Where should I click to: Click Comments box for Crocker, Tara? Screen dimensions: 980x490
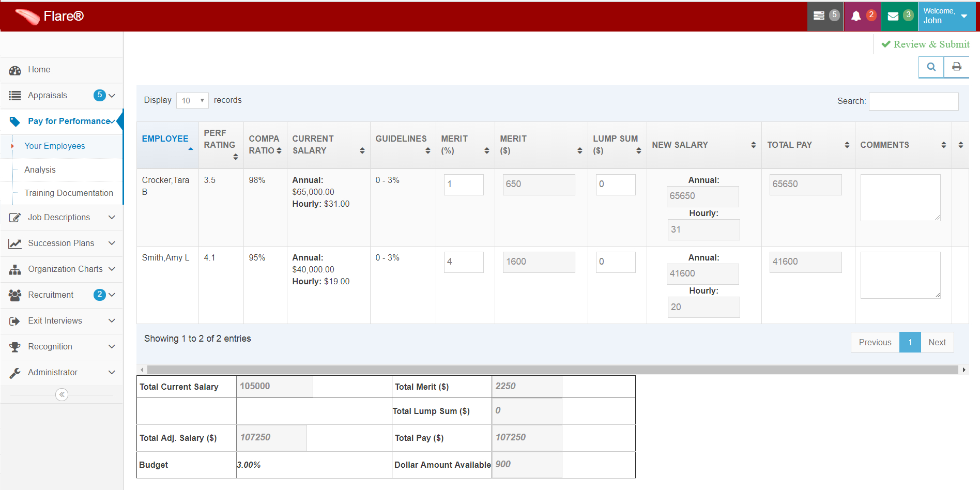tap(900, 197)
